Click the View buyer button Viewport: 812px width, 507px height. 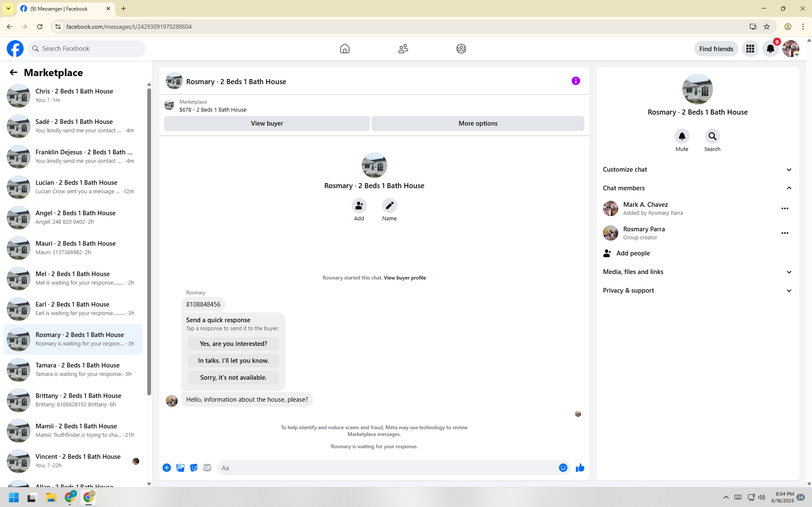coord(267,123)
